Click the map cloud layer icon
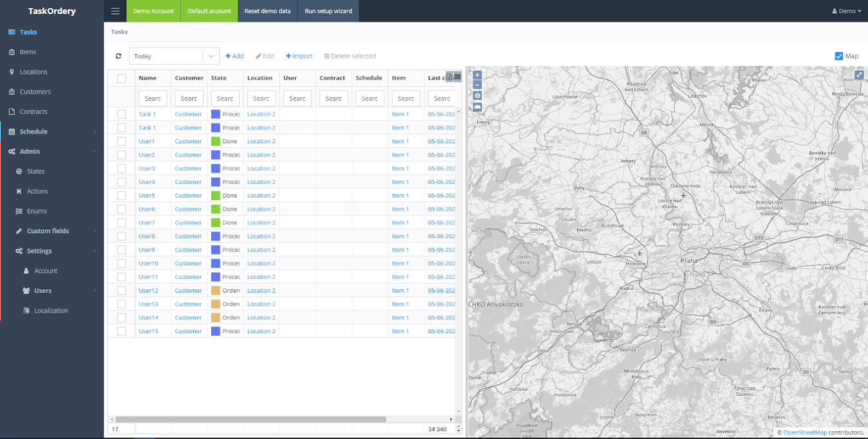Image resolution: width=868 pixels, height=439 pixels. [x=477, y=107]
